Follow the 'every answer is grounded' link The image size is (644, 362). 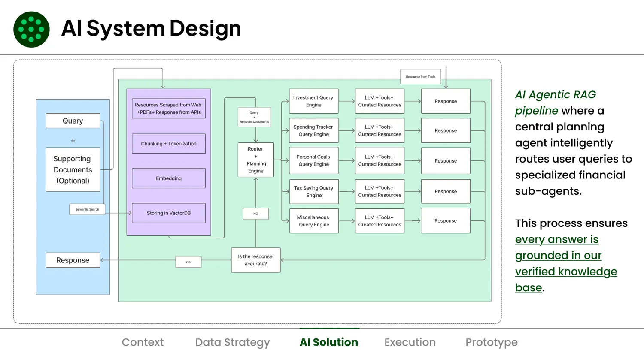pyautogui.click(x=566, y=263)
